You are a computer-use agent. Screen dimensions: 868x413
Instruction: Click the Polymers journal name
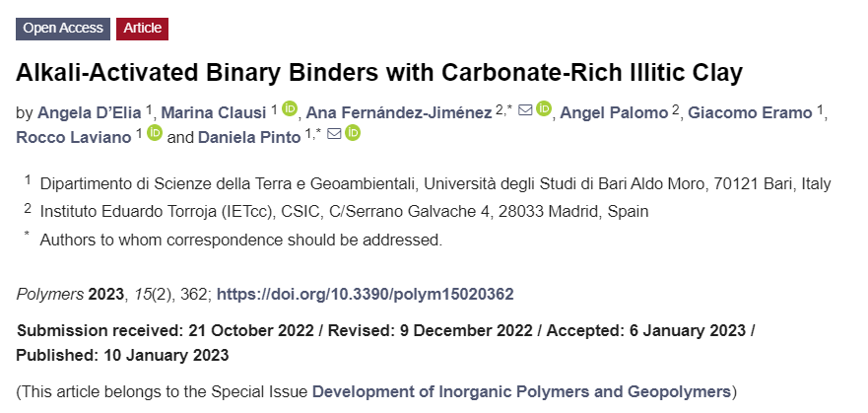(50, 294)
